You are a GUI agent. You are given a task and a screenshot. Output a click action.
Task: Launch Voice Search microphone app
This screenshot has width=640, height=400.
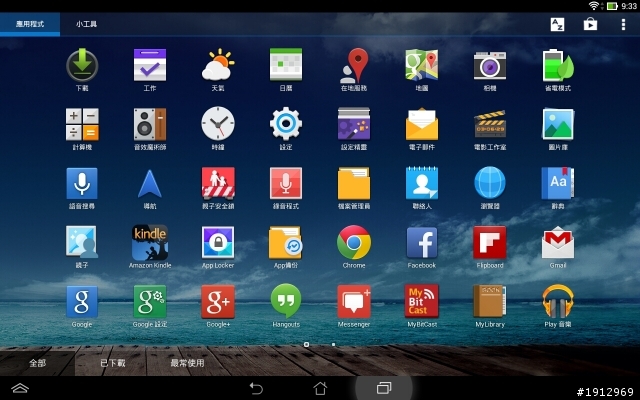82,183
